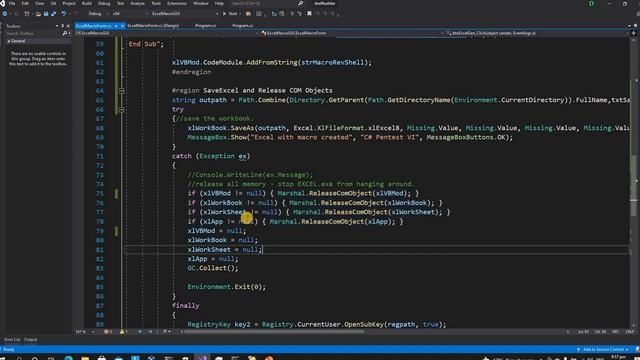Click the Edge browser icon in taskbar
This screenshot has width=640, height=360.
[x=68, y=358]
